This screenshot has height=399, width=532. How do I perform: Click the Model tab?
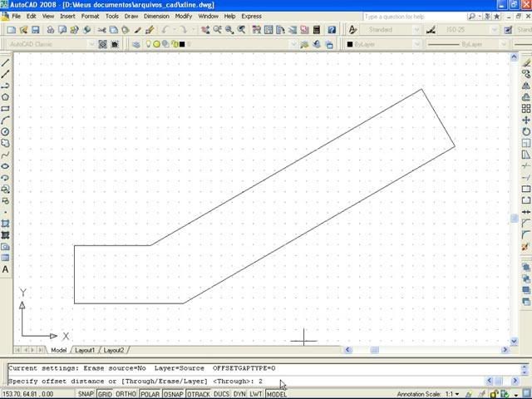pyautogui.click(x=59, y=350)
